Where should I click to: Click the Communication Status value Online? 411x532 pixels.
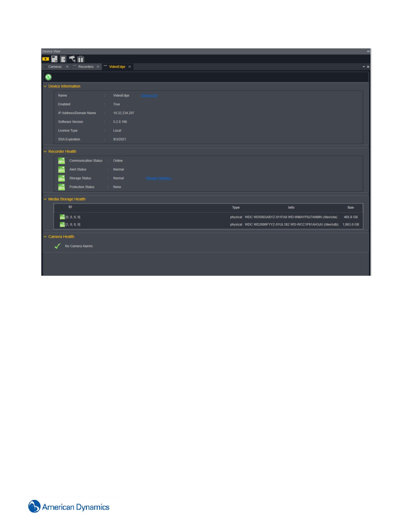(118, 161)
